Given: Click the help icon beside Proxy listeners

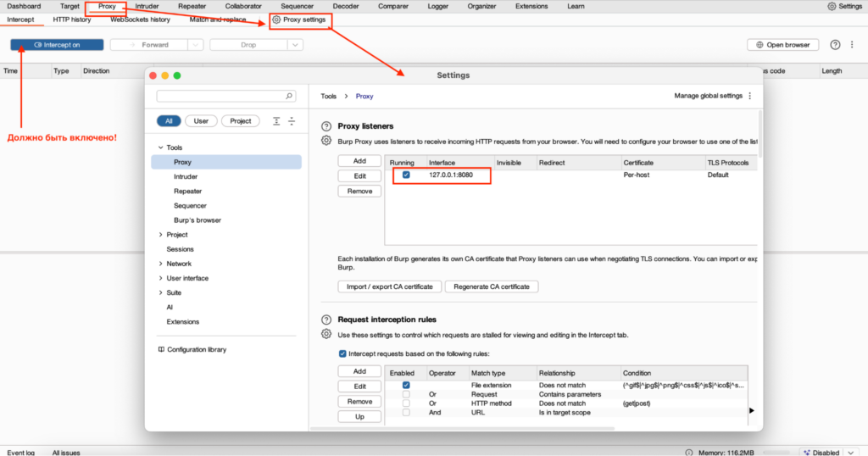Looking at the screenshot, I should point(326,126).
